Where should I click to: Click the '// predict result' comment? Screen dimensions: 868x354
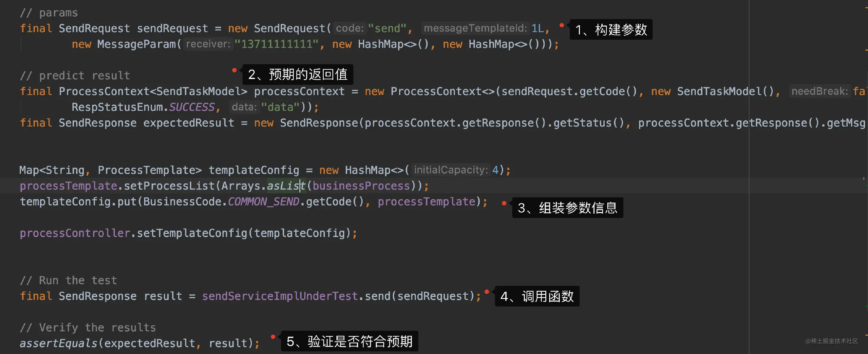pyautogui.click(x=75, y=75)
